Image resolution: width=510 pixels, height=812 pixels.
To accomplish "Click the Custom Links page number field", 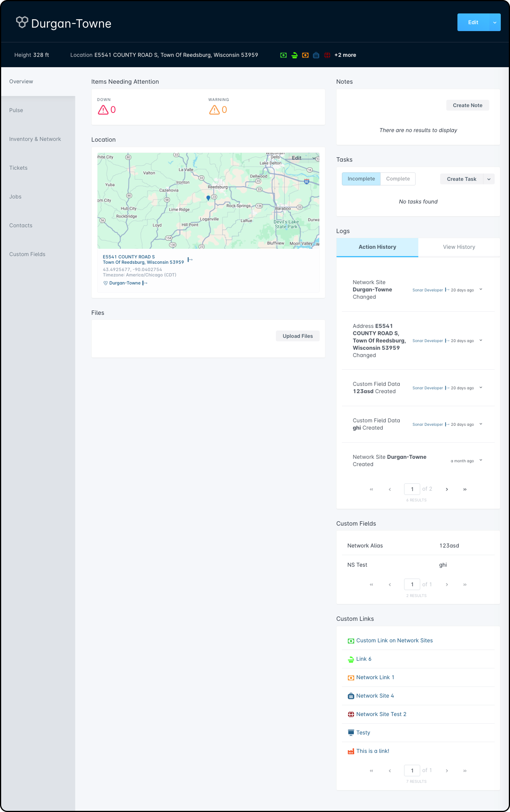I will 412,771.
